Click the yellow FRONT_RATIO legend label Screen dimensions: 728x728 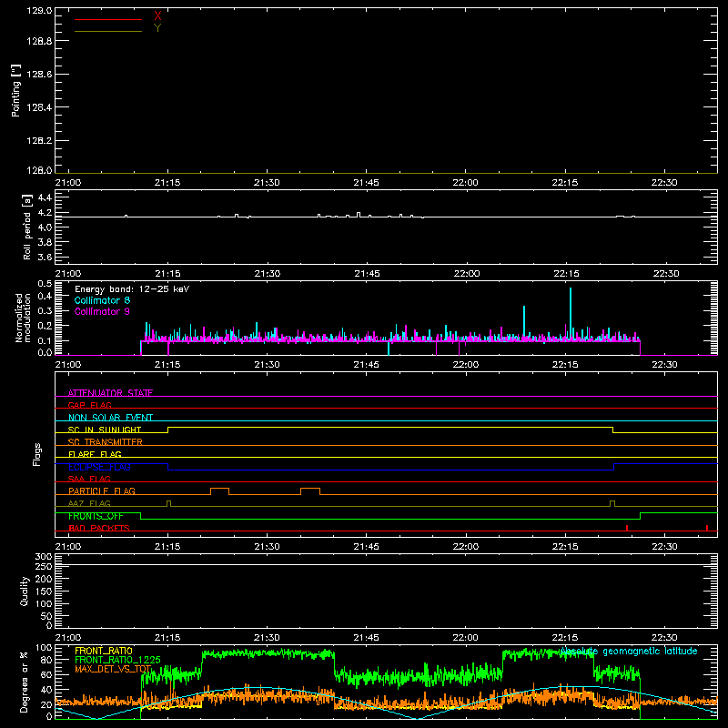[104, 651]
